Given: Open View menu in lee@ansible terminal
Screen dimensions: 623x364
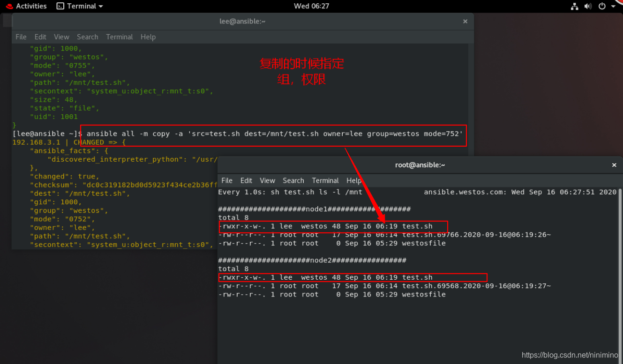Looking at the screenshot, I should point(61,37).
